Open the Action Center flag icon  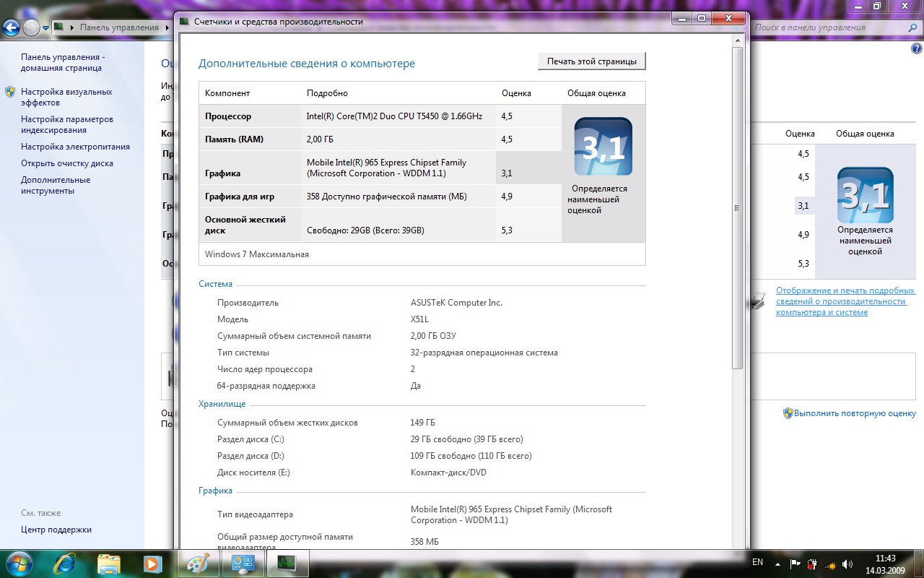pos(795,564)
